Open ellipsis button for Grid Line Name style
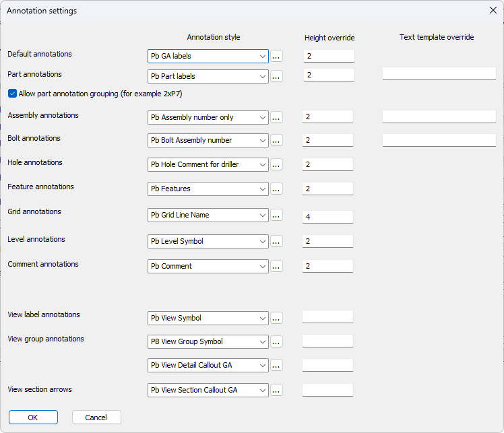 [276, 215]
